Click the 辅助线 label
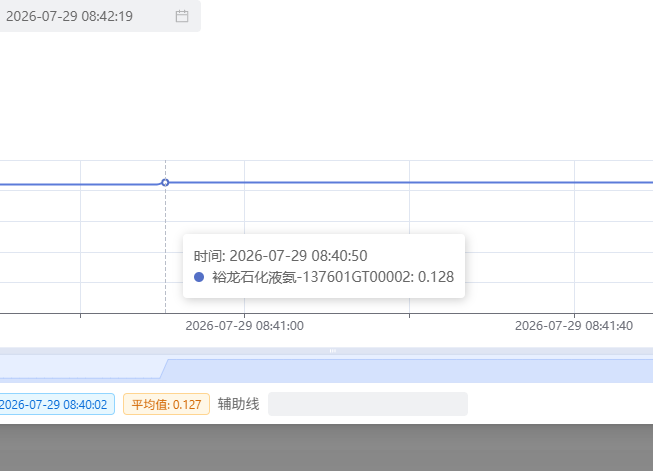 (239, 404)
